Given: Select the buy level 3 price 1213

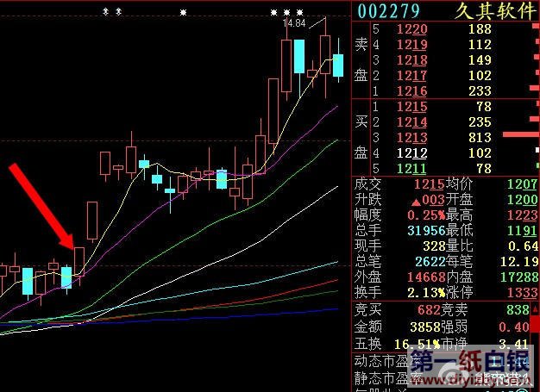Looking at the screenshot, I should [411, 138].
